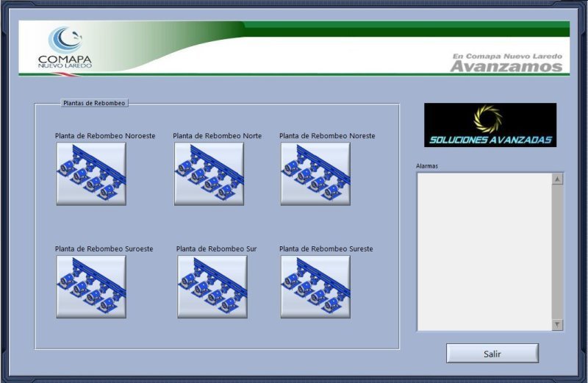This screenshot has width=588, height=383.
Task: Click the "Planta de Rebombeo Suroeste" label
Action: (104, 248)
